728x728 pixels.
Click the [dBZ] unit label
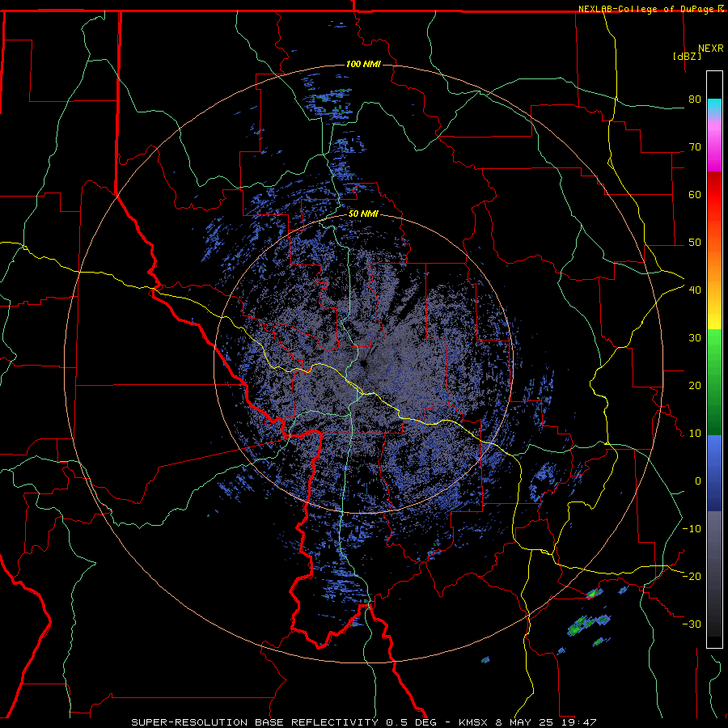point(687,56)
